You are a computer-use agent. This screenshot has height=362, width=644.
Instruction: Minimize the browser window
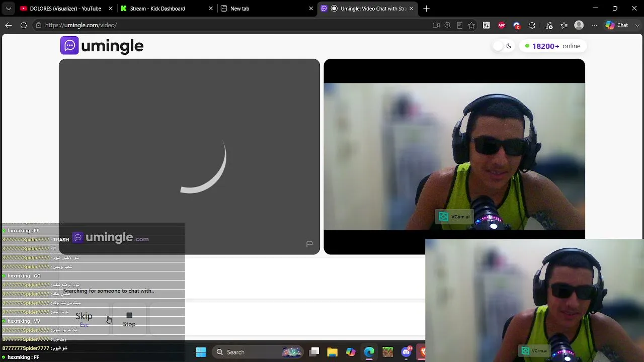596,9
